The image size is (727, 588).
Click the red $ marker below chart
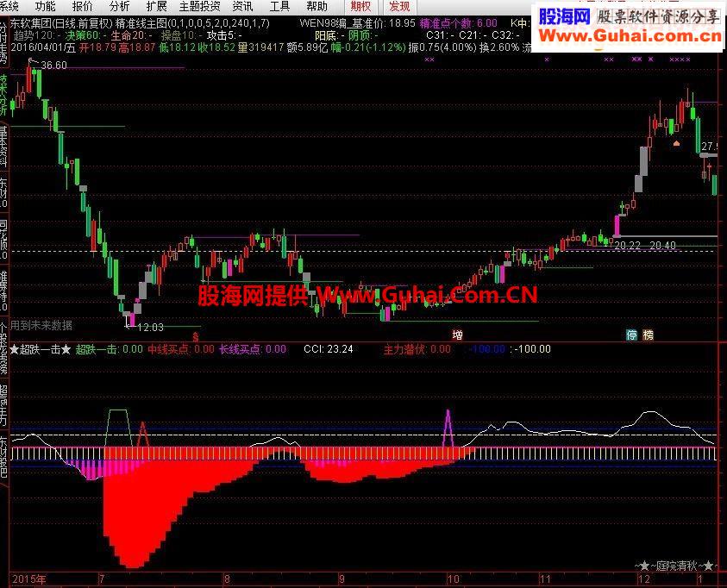point(196,336)
